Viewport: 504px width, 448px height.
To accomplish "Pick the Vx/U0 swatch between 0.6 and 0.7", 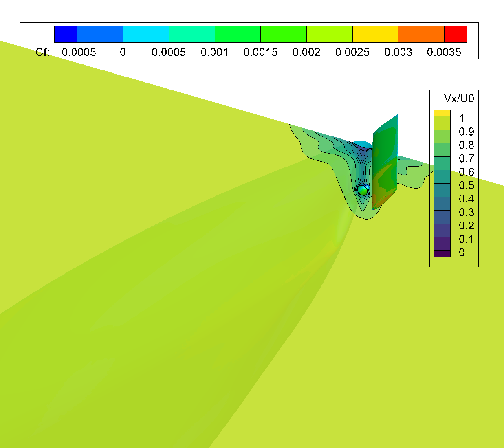I will coord(442,163).
